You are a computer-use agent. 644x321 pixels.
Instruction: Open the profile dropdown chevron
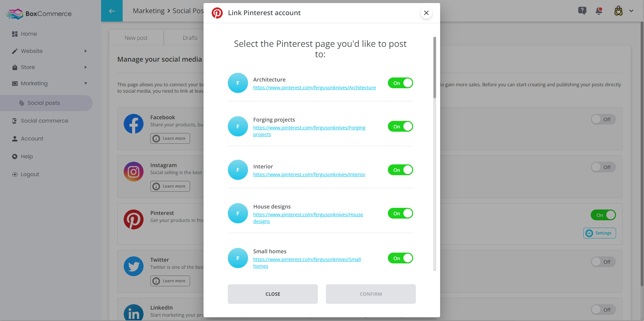coord(631,11)
